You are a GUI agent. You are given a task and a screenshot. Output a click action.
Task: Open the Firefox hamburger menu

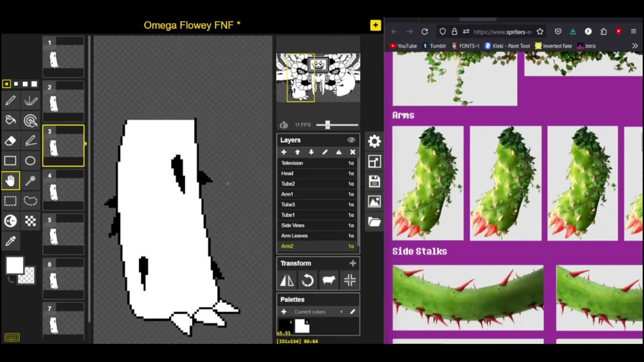pyautogui.click(x=633, y=31)
